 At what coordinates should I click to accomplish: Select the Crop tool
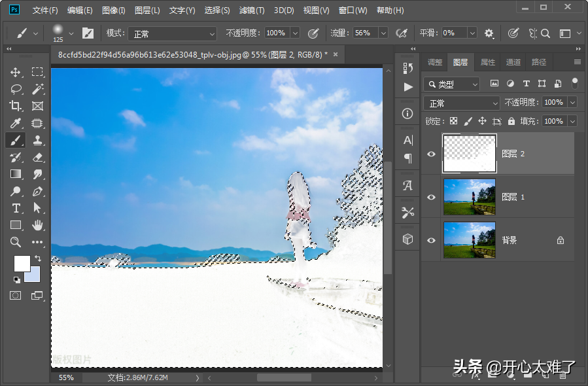pos(16,106)
